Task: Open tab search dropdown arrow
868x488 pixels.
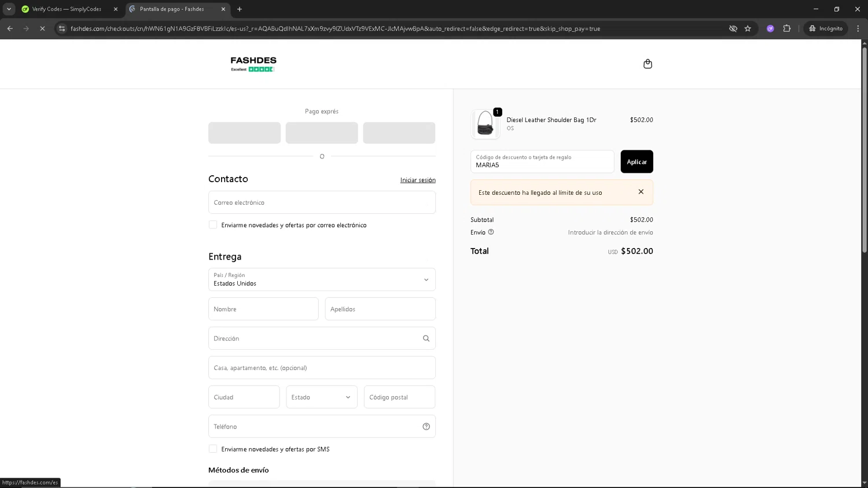Action: pyautogui.click(x=9, y=9)
